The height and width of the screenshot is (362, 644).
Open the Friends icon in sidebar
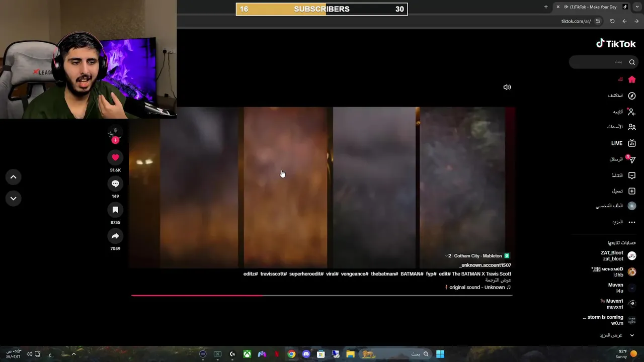pyautogui.click(x=632, y=127)
